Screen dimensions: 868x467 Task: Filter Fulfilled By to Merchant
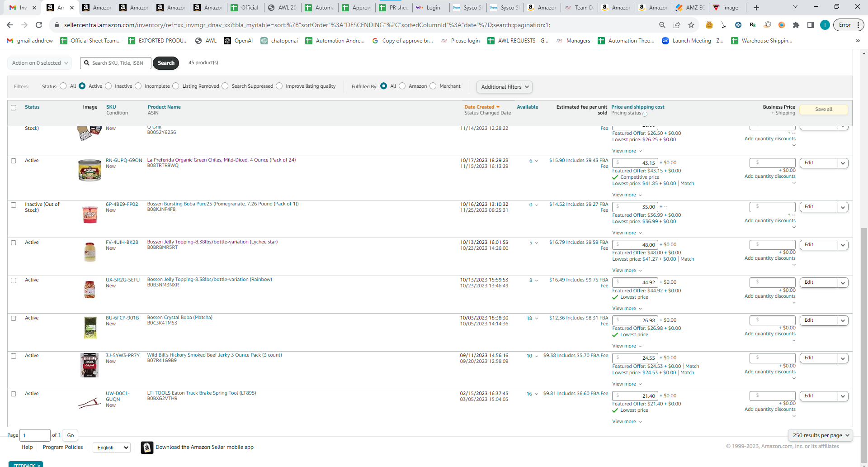(x=433, y=86)
